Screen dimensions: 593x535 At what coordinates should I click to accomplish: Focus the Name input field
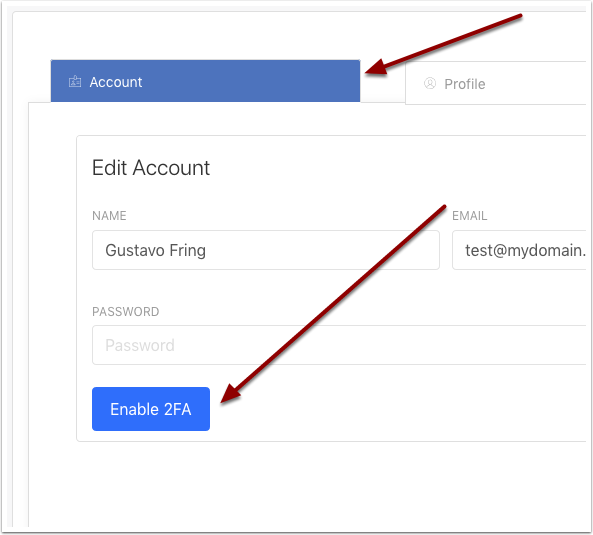[x=266, y=250]
